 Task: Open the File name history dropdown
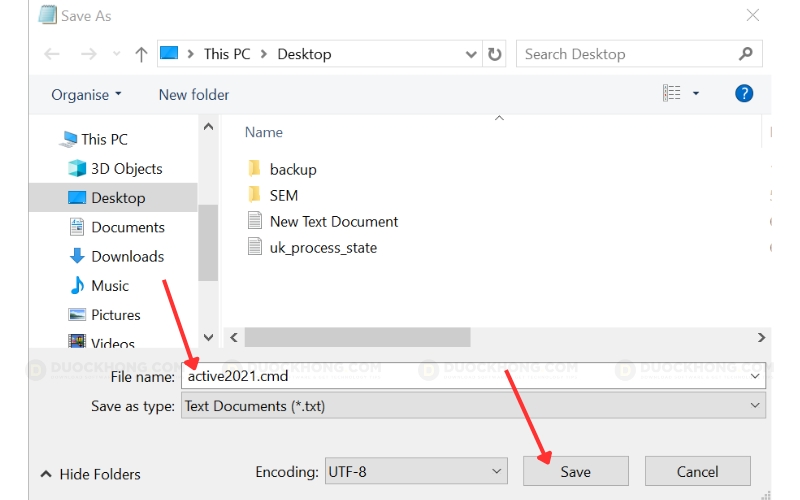(x=755, y=376)
